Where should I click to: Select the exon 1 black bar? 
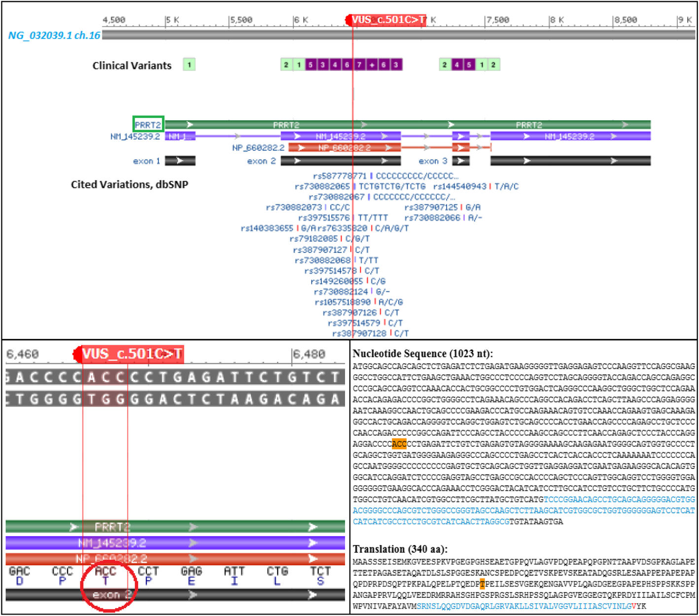[x=180, y=161]
